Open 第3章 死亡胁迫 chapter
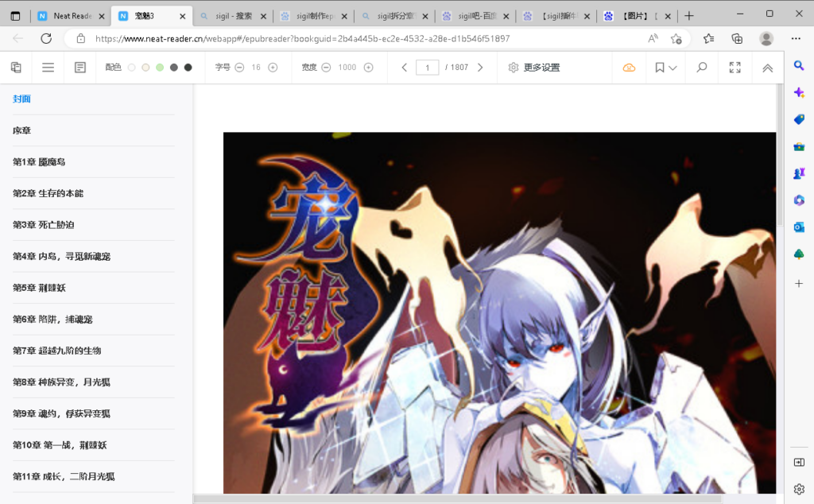Viewport: 814px width, 504px height. coord(44,225)
